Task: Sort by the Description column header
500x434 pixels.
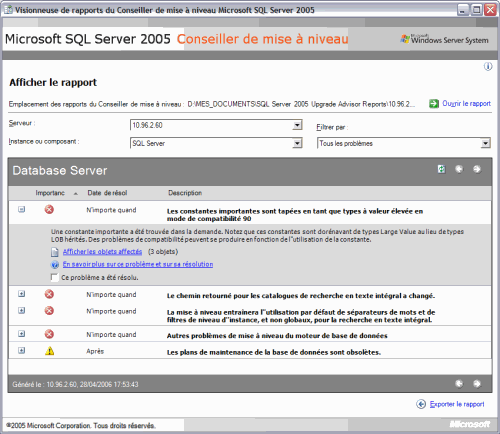Action: click(185, 193)
